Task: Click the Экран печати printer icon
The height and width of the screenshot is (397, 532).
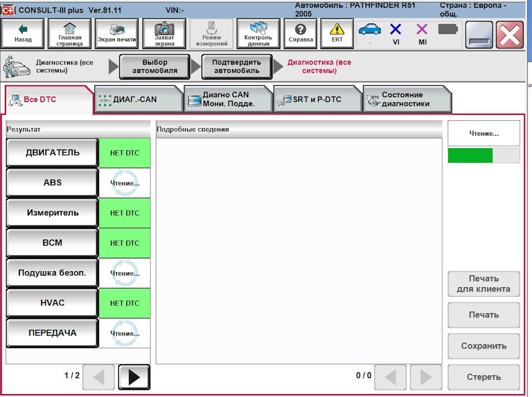Action: point(117,30)
